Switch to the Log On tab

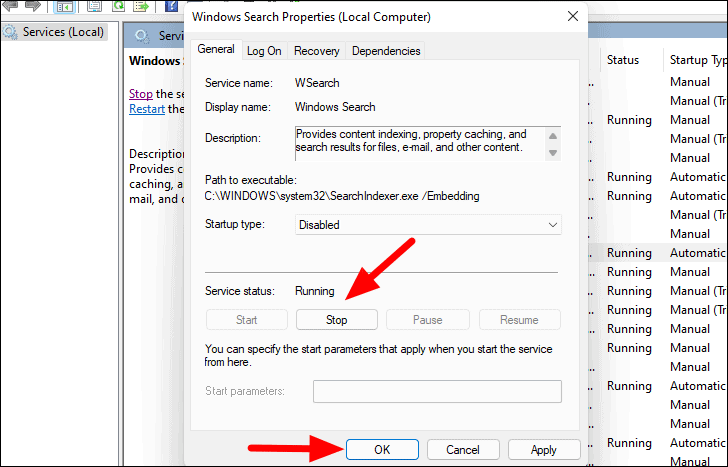point(264,51)
